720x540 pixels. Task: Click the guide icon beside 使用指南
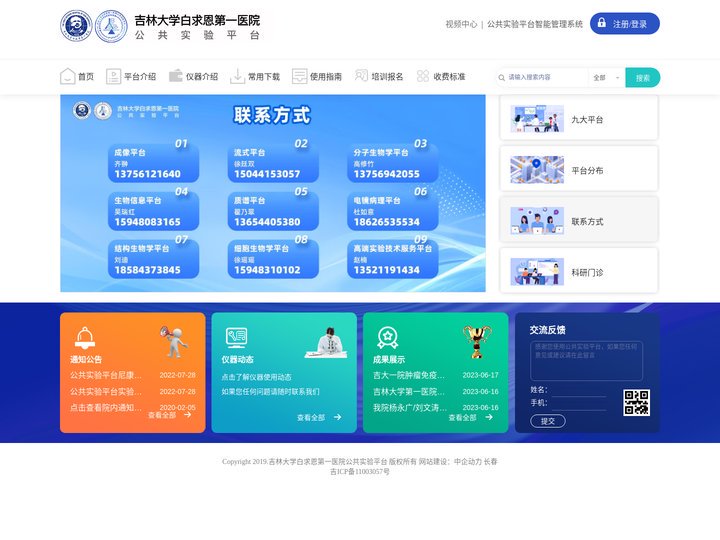click(299, 76)
